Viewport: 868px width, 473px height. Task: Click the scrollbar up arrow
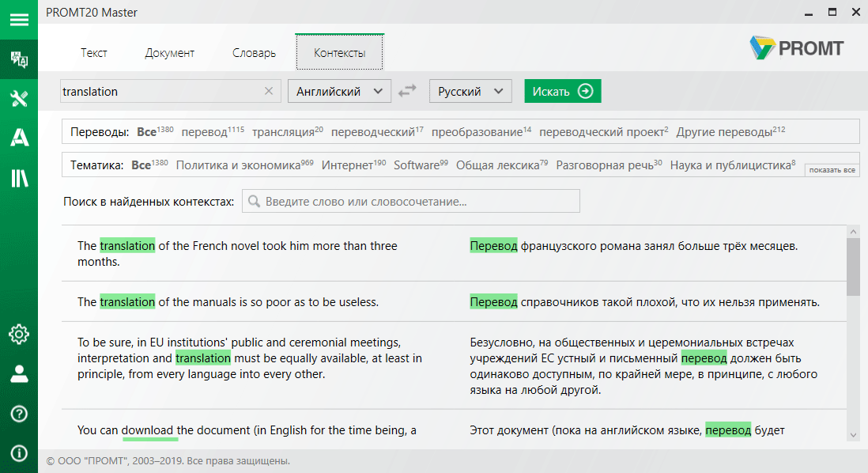[x=853, y=232]
